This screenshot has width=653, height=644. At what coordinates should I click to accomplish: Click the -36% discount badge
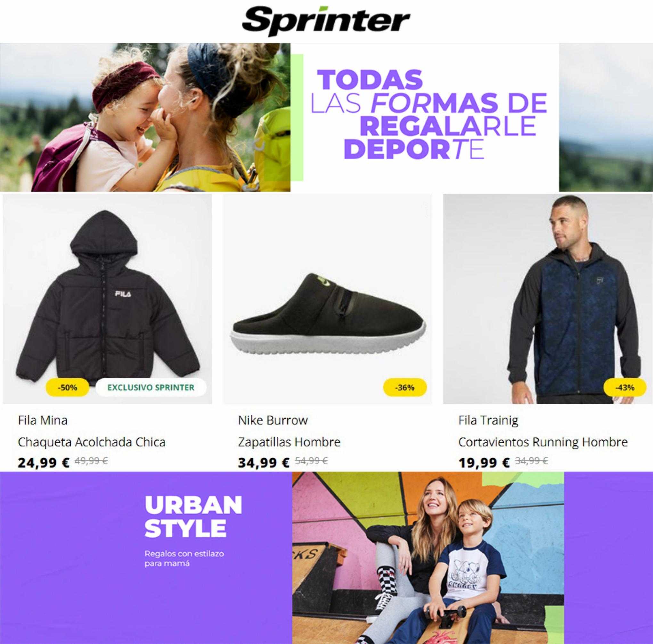(405, 388)
